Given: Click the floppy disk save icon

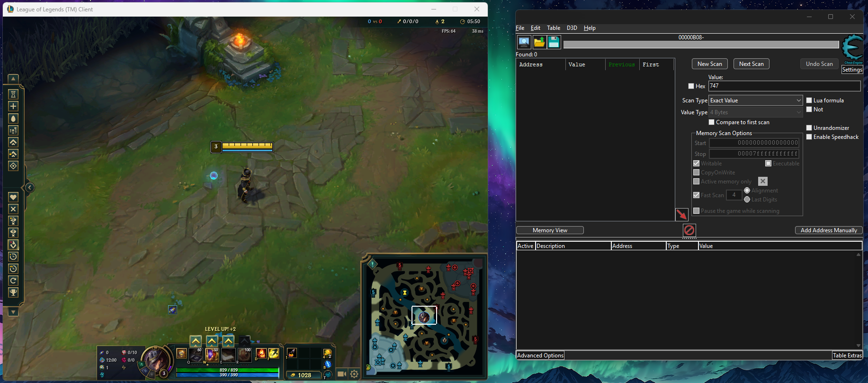Looking at the screenshot, I should (554, 42).
